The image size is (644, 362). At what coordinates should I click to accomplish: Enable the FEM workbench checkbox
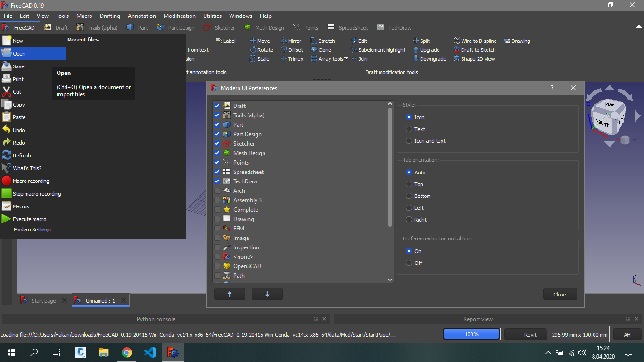click(x=217, y=229)
